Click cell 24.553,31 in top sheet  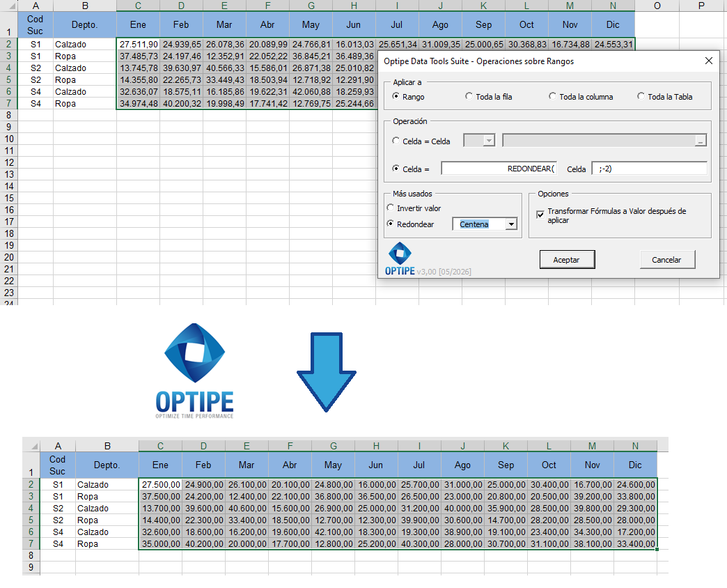click(613, 44)
